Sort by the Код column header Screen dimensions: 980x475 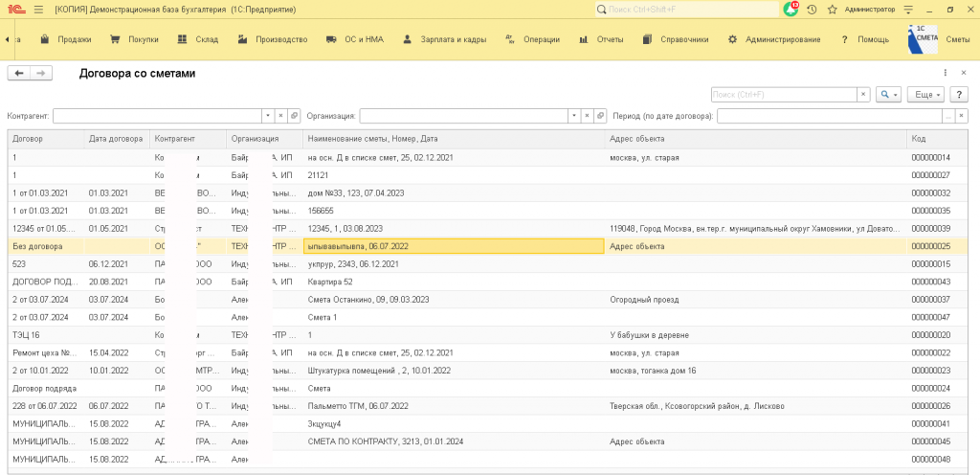pyautogui.click(x=938, y=139)
